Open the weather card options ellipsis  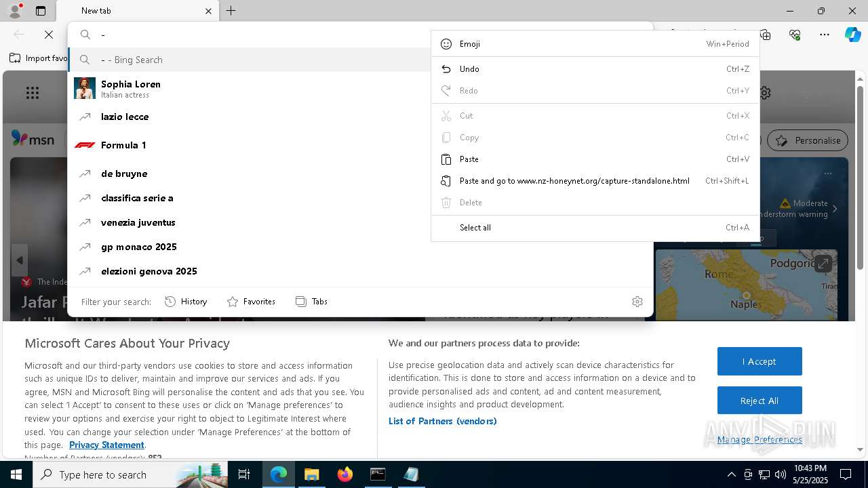coord(828,174)
